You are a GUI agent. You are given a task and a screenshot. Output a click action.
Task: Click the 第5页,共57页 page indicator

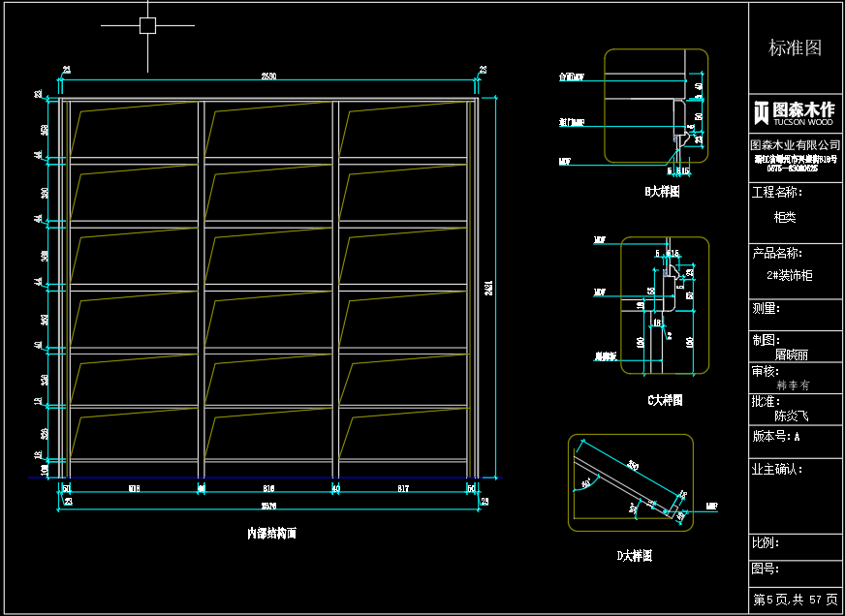(x=796, y=599)
